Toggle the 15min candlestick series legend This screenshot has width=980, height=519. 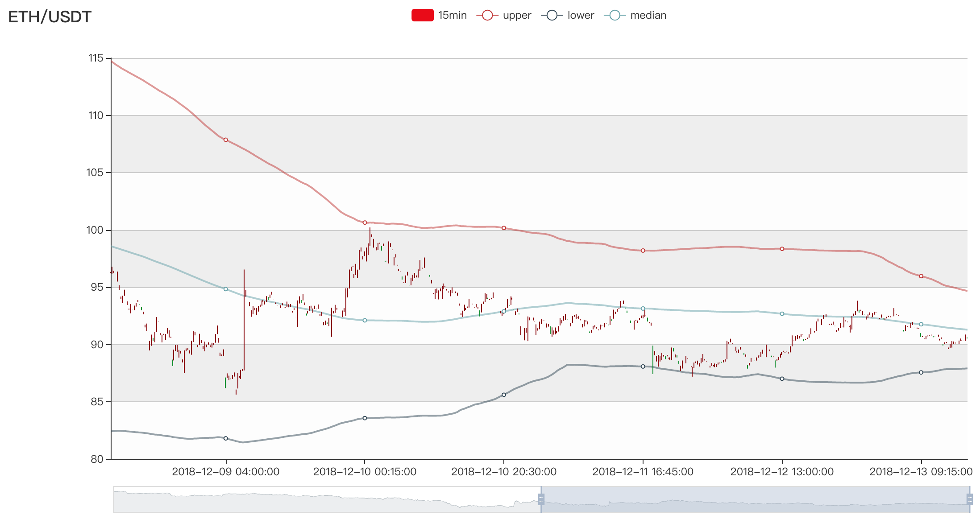click(452, 15)
